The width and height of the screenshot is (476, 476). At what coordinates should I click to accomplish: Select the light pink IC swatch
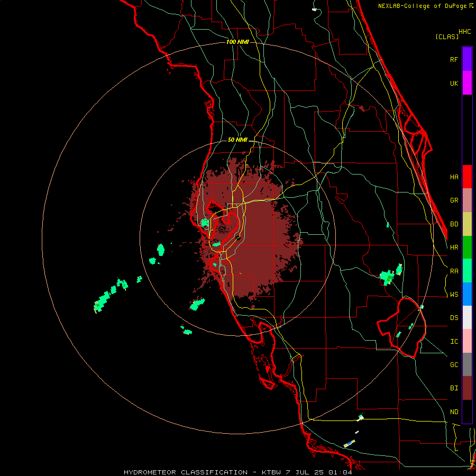[x=467, y=341]
